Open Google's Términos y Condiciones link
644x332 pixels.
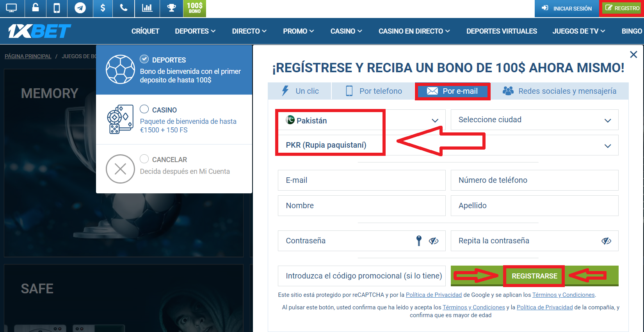pyautogui.click(x=564, y=295)
